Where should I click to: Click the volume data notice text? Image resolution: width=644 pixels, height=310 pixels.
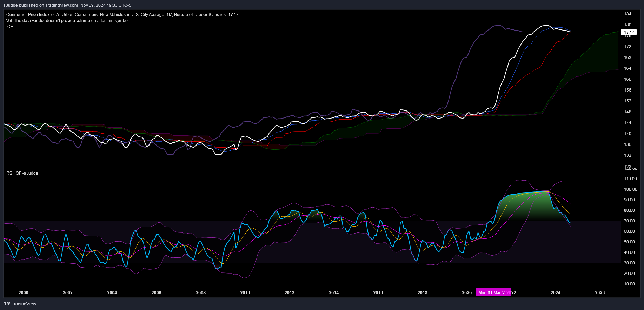click(68, 21)
